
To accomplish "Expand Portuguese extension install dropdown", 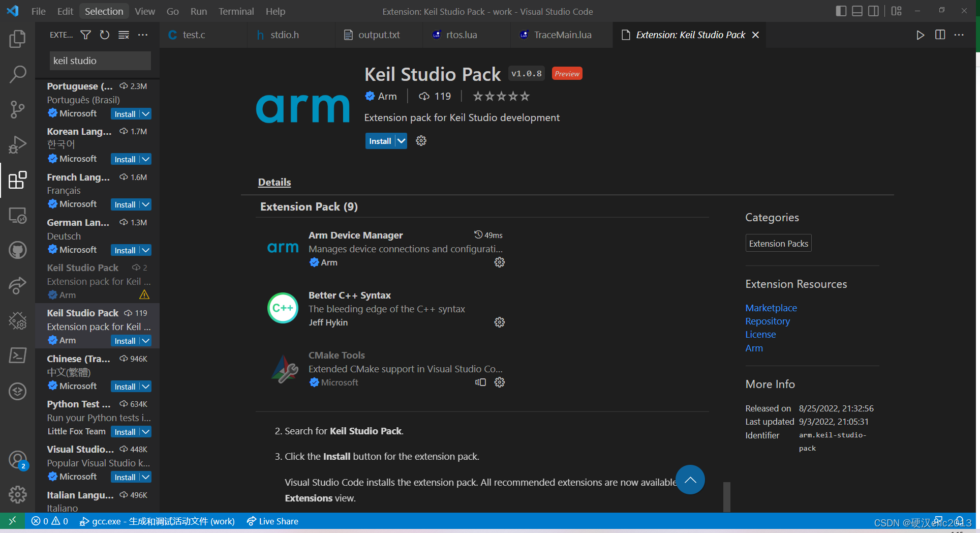I will (x=146, y=114).
